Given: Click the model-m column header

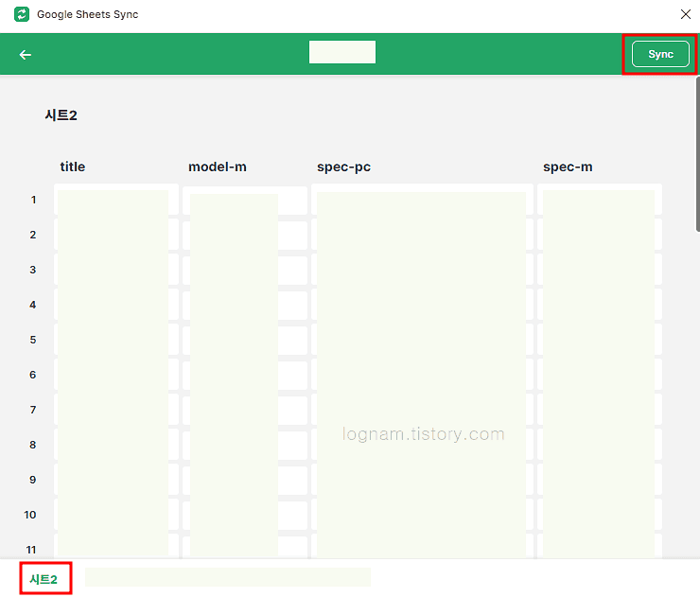Looking at the screenshot, I should (218, 167).
